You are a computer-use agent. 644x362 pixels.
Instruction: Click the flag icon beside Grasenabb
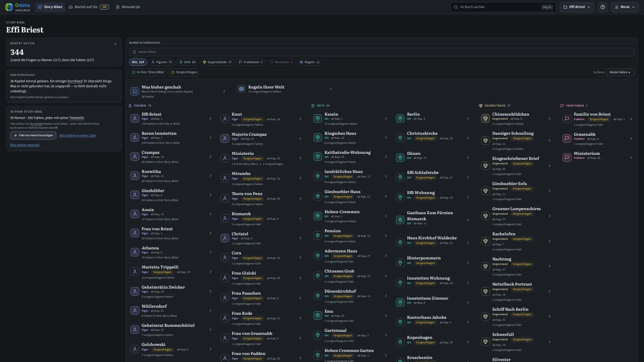click(567, 138)
